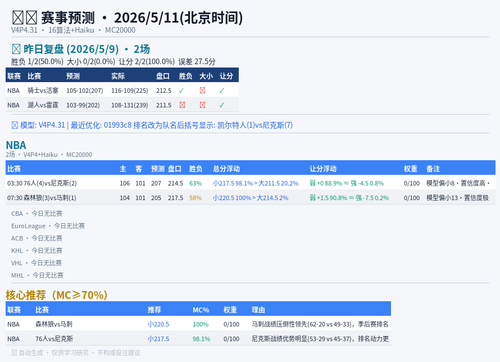
Task: Click the summary stat 误差 27.5分
Action: [x=197, y=62]
